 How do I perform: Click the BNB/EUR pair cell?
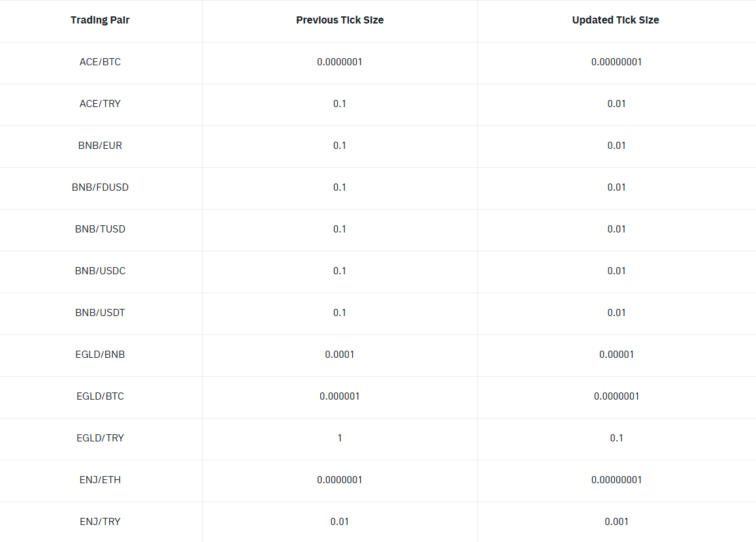click(100, 146)
